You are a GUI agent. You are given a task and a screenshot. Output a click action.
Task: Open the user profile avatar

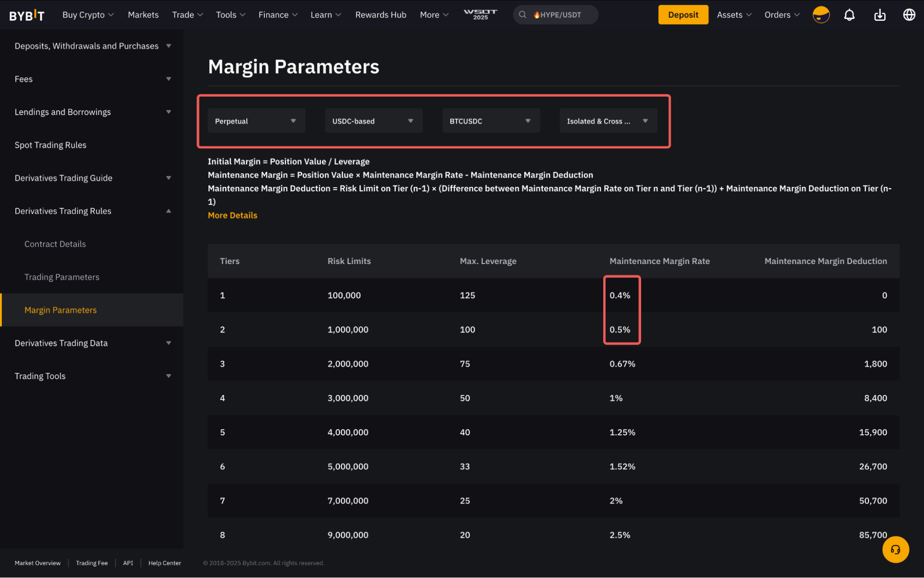click(x=821, y=15)
